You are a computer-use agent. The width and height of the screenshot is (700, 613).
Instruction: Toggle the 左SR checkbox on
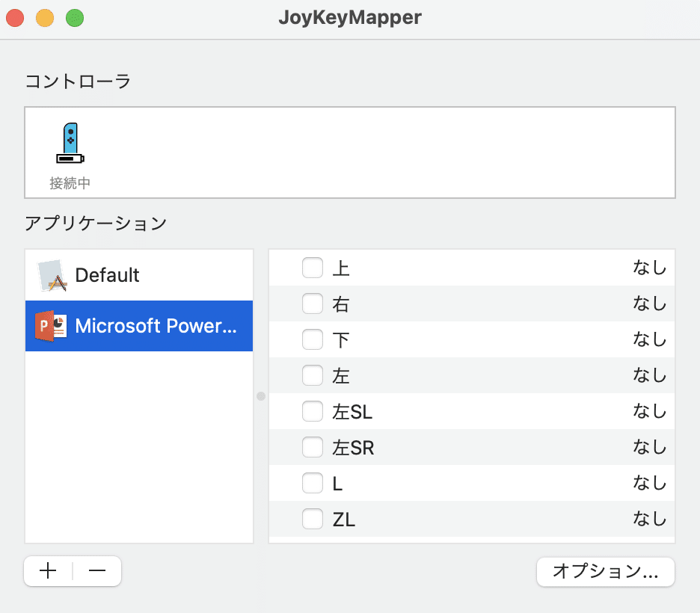pos(313,447)
